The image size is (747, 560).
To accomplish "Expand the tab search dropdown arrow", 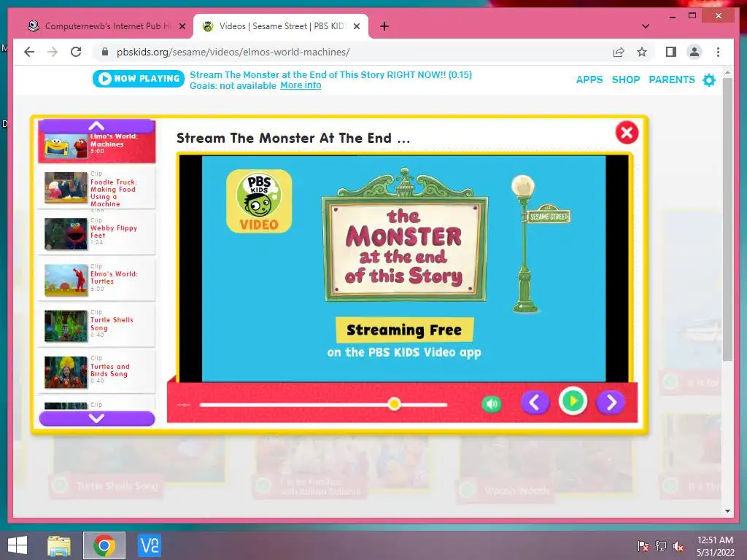I will pyautogui.click(x=646, y=26).
